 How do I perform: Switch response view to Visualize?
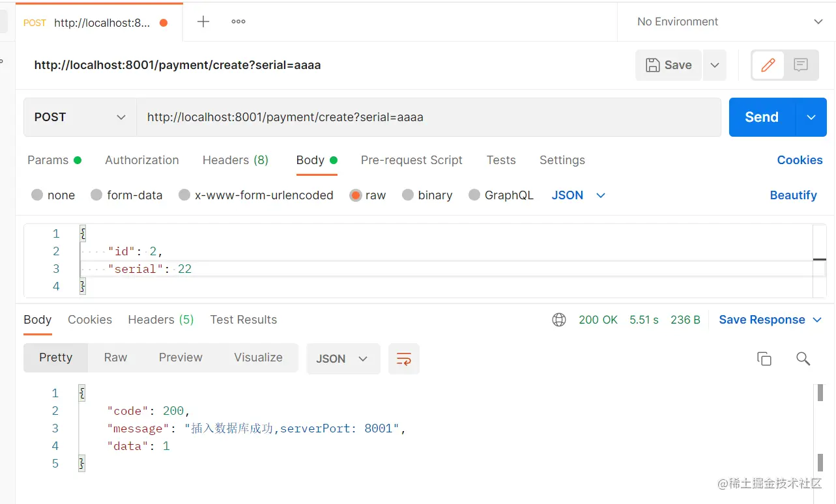[x=259, y=357]
